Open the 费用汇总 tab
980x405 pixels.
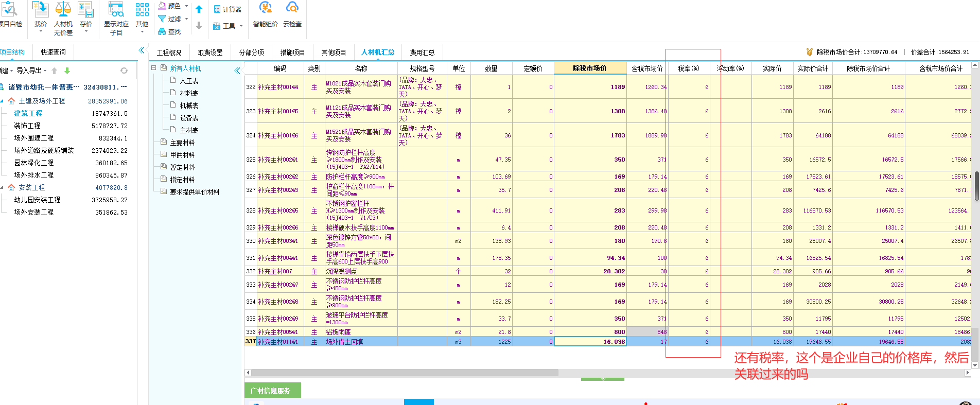point(423,52)
